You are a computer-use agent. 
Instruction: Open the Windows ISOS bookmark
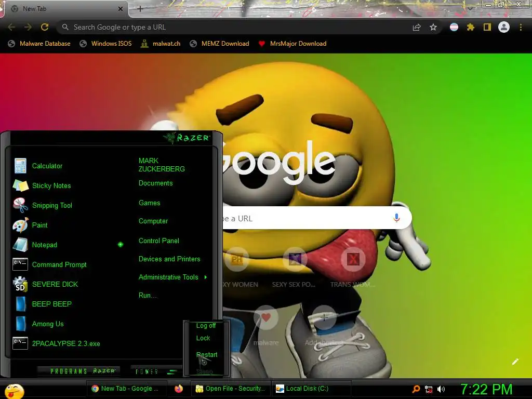point(105,44)
